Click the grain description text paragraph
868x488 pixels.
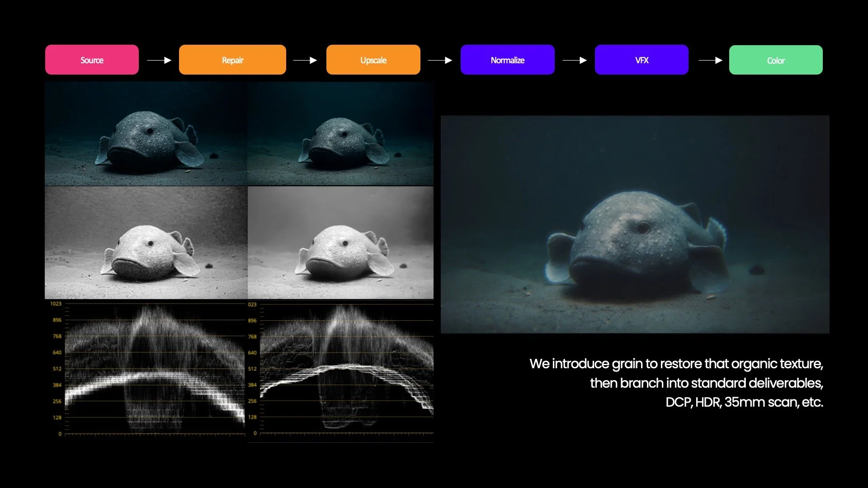click(676, 383)
